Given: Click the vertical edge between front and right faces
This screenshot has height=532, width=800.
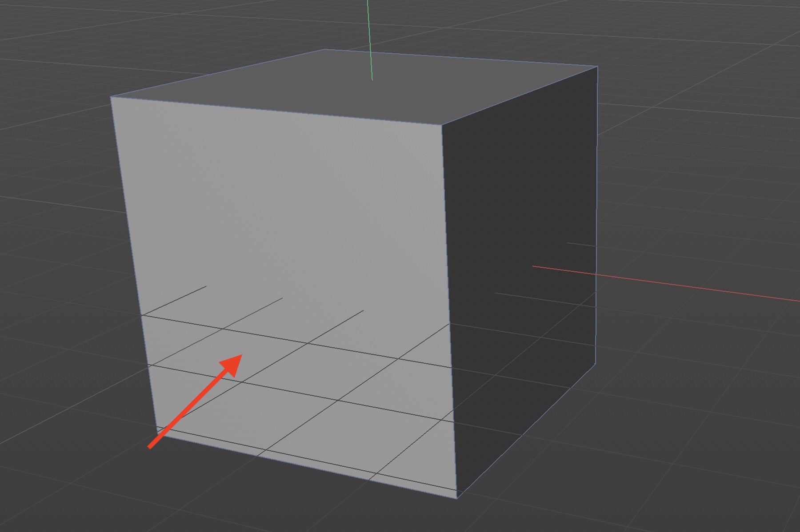Looking at the screenshot, I should pyautogui.click(x=449, y=311).
